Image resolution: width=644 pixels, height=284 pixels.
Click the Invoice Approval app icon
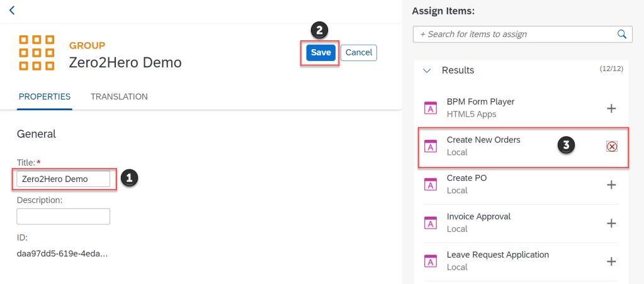[431, 223]
